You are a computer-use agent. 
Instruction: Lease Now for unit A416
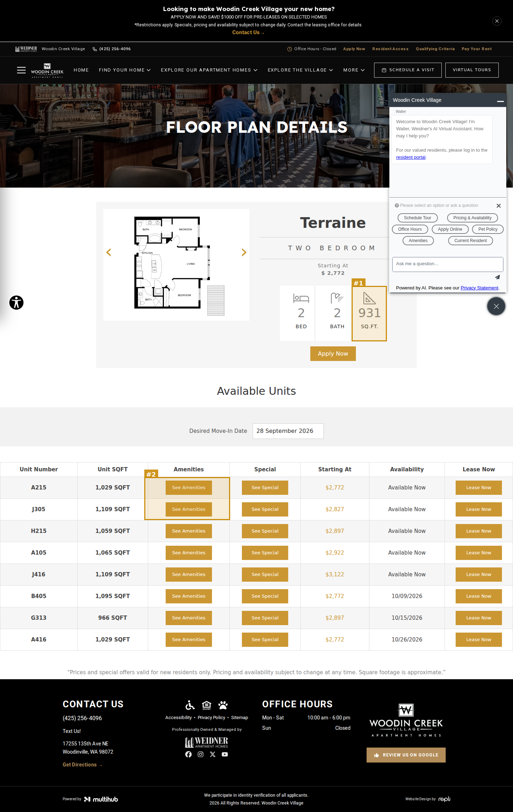pyautogui.click(x=479, y=640)
